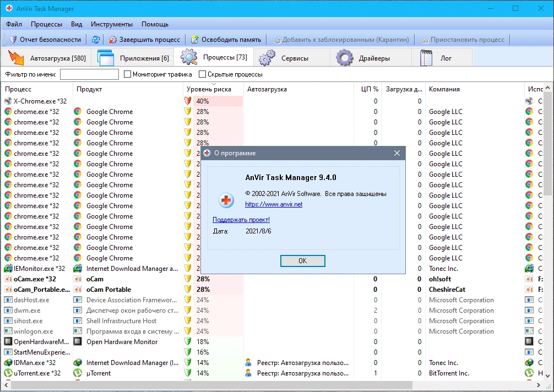Click the Поддержать проект! link
Screen dimensions: 554x392
pos(241,220)
